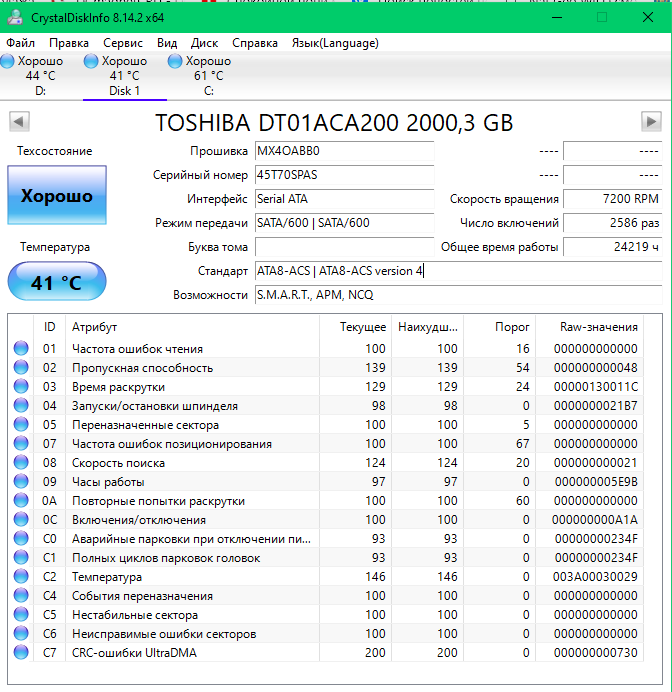Screen dimensions: 672x692
Task: Click status orb for attribute 07 positioning errors
Action: click(21, 443)
